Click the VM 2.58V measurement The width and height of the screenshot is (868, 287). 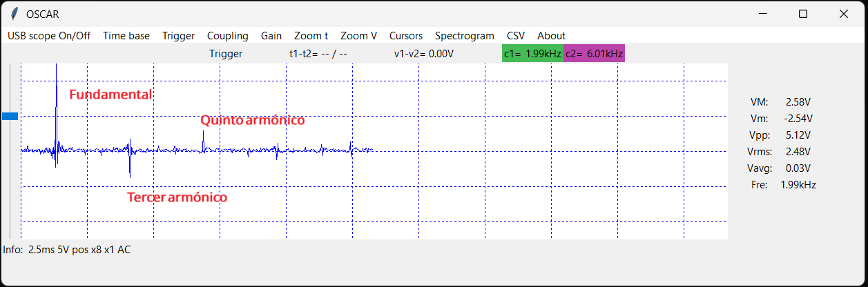pos(780,101)
